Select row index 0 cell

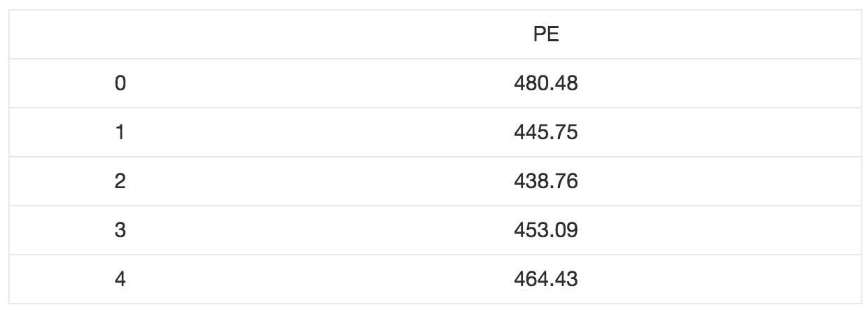coord(120,84)
